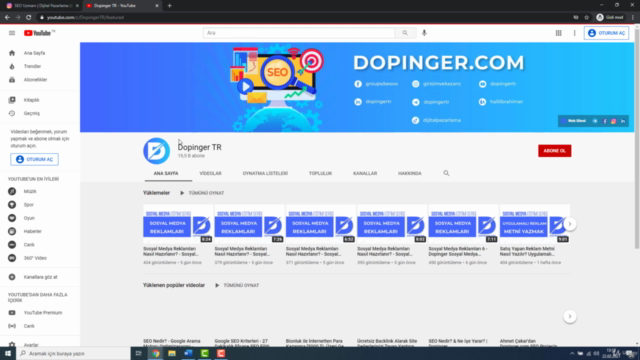
Task: Open Chrome from Windows taskbar
Action: [x=156, y=353]
